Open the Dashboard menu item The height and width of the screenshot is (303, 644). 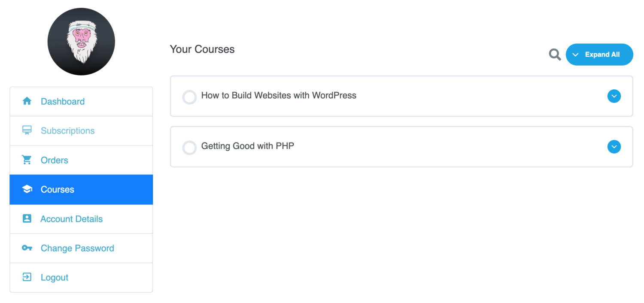81,102
